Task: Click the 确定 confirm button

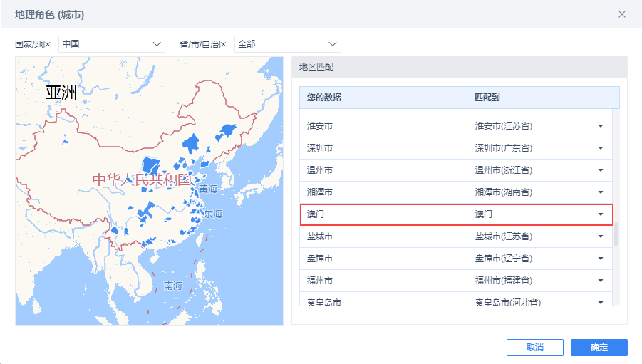Action: pyautogui.click(x=599, y=348)
